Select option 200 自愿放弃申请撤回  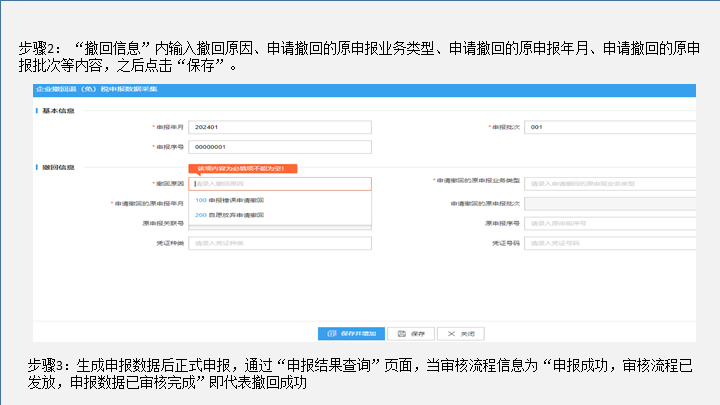point(230,215)
